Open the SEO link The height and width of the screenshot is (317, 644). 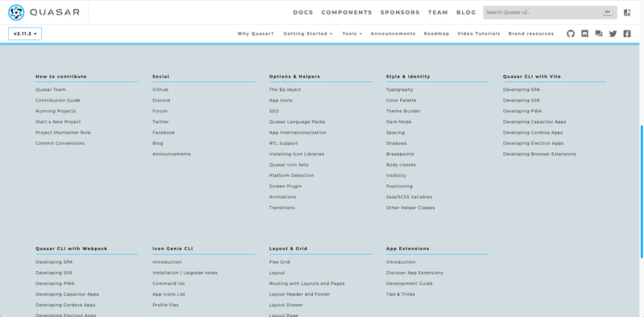point(274,111)
